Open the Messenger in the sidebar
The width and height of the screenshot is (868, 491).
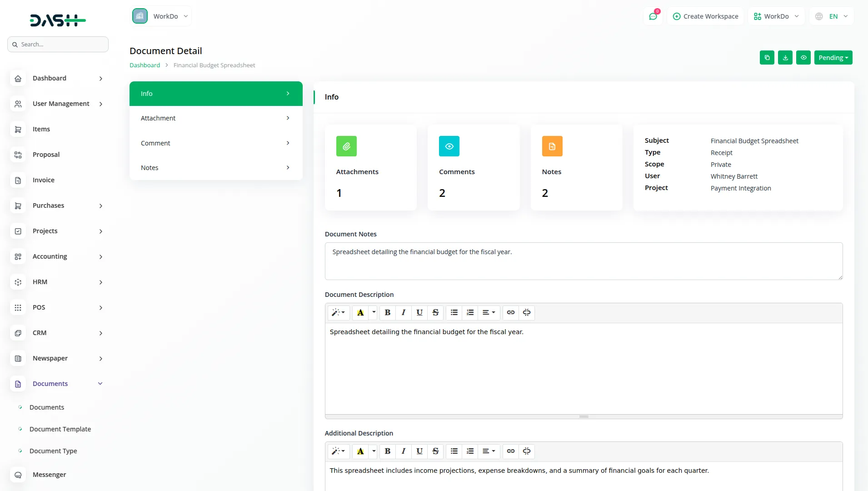50,475
